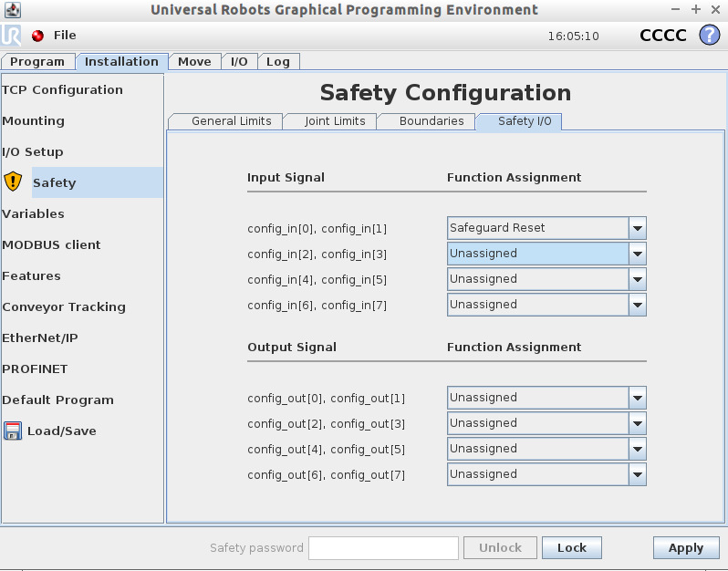The width and height of the screenshot is (728, 571).
Task: Select the Safety I/O tab
Action: pyautogui.click(x=519, y=121)
